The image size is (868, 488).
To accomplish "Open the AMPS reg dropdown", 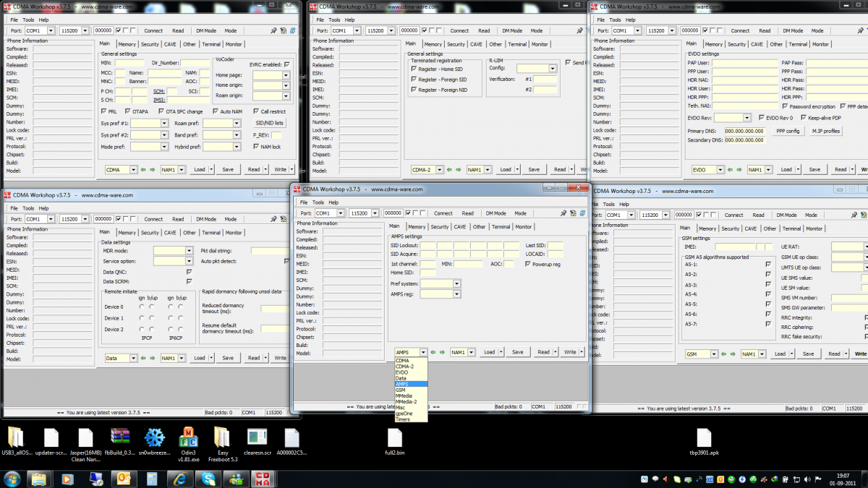I will coord(456,294).
